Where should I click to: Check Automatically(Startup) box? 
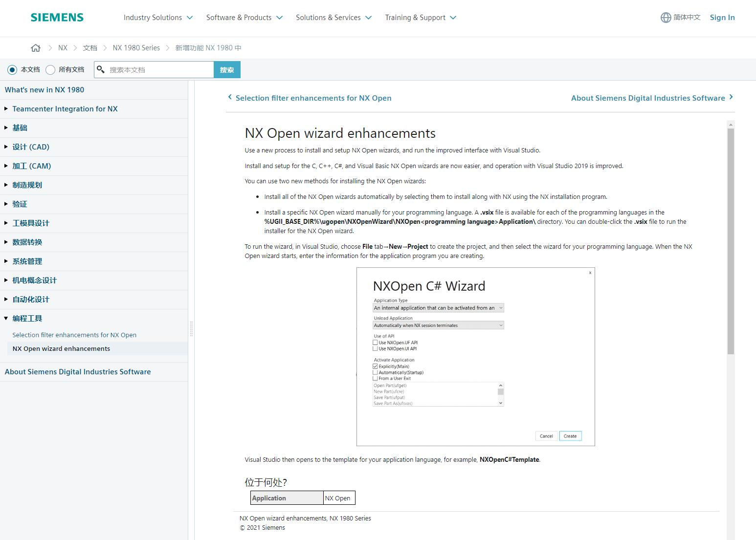(x=375, y=372)
